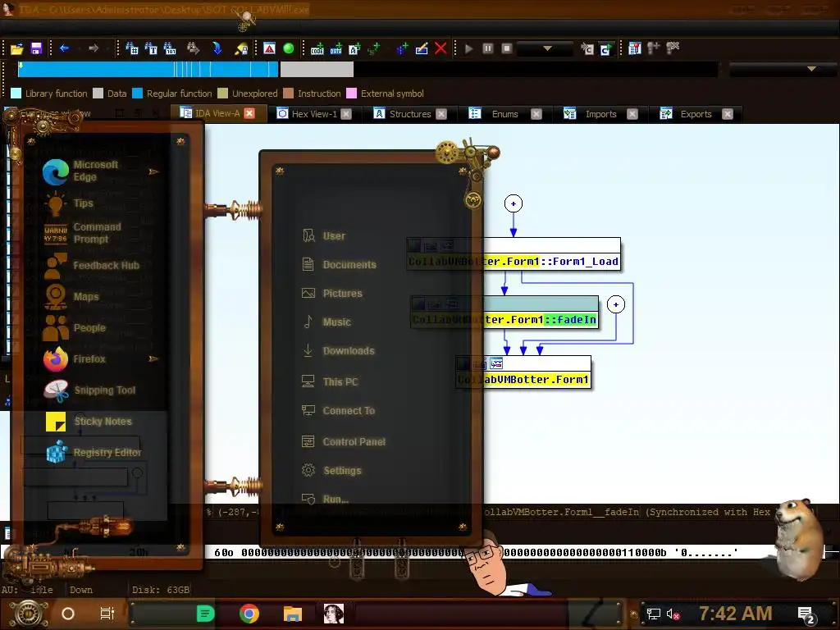
Task: Open a file with the yellow folder icon
Action: (16, 48)
